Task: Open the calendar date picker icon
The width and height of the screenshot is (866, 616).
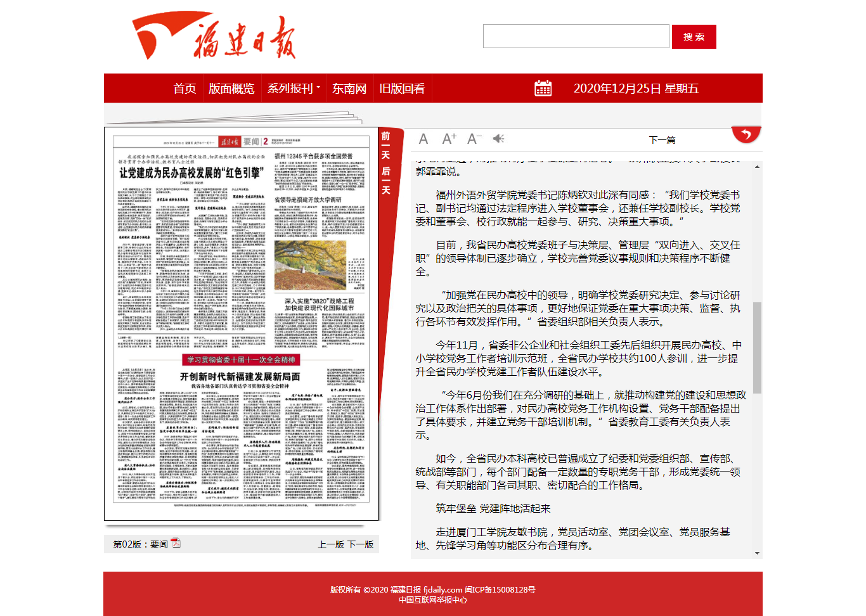Action: [x=543, y=88]
